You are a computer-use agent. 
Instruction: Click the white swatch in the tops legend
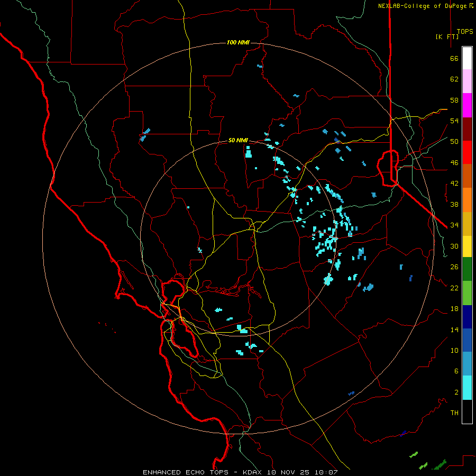click(467, 58)
